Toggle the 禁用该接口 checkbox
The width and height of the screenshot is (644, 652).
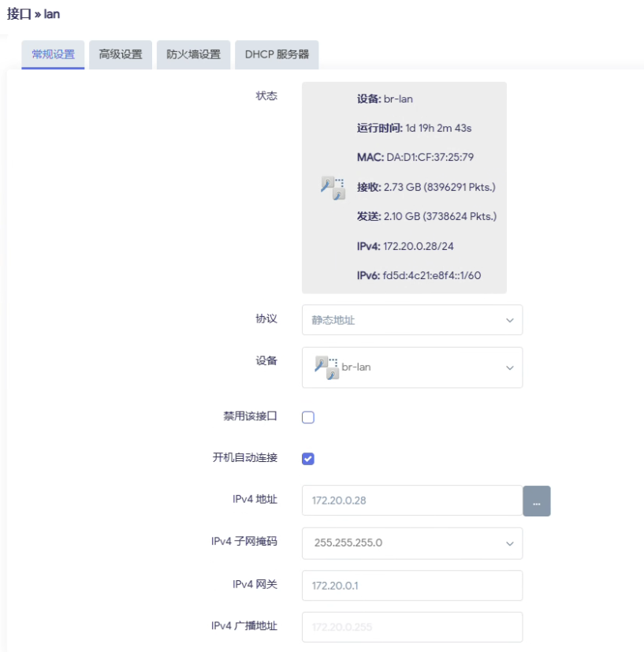click(x=308, y=417)
